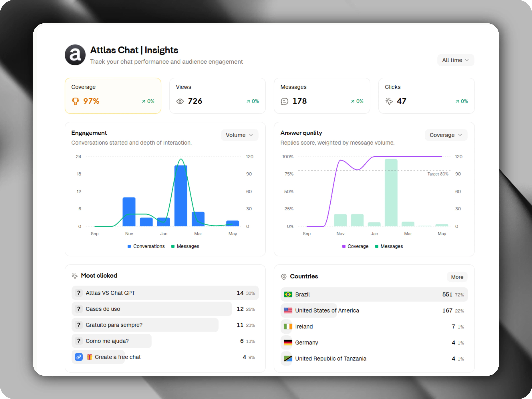Select the Coverage metric card
Viewport: 532px width, 399px height.
113,95
